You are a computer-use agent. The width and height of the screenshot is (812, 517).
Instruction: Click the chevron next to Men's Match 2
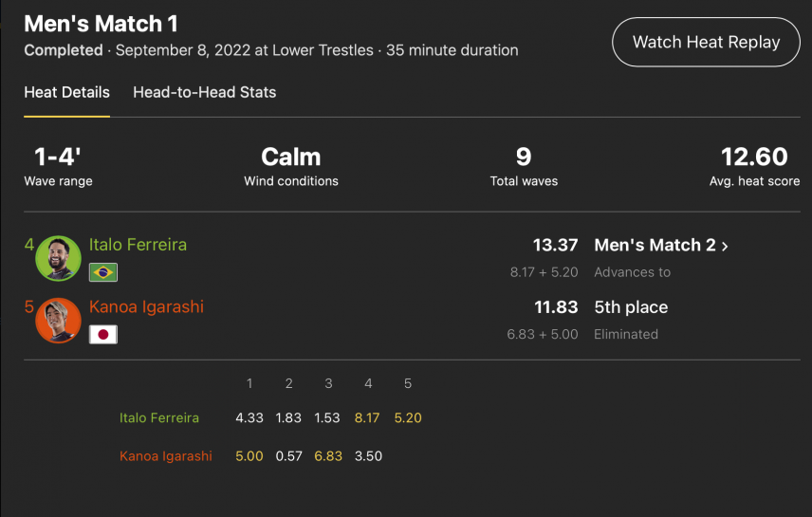point(725,246)
